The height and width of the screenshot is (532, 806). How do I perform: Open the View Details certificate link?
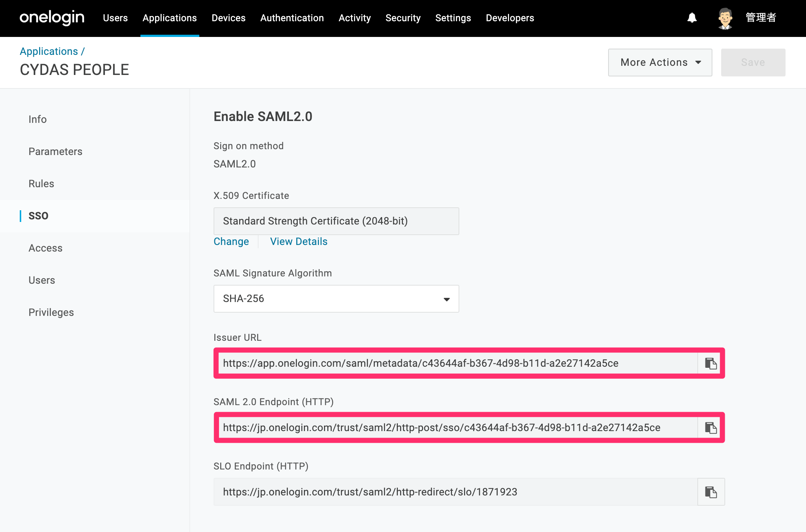coord(299,242)
